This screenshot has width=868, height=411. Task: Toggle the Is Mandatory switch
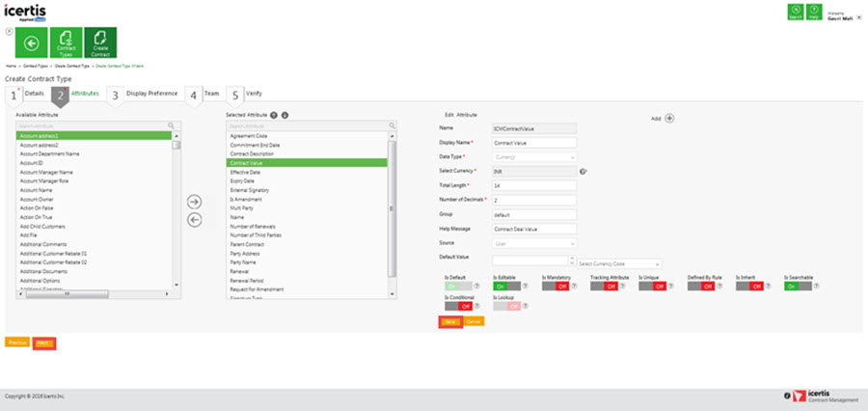[556, 286]
